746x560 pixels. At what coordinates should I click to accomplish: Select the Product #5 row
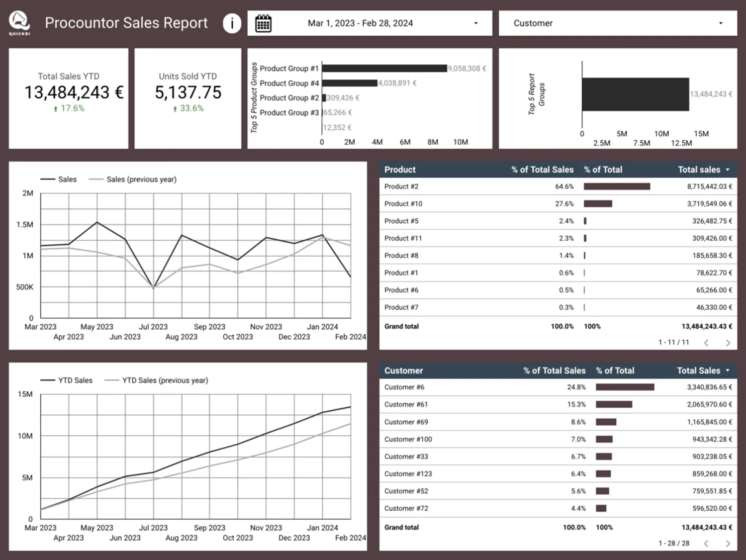[558, 221]
